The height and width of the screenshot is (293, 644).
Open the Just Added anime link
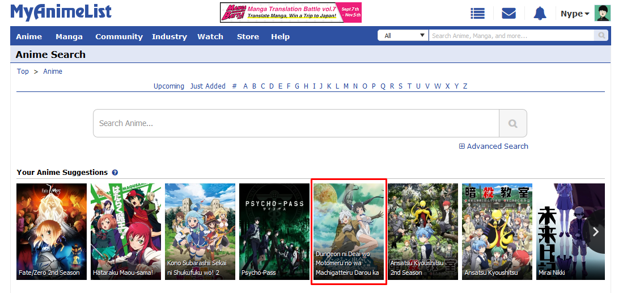click(208, 86)
